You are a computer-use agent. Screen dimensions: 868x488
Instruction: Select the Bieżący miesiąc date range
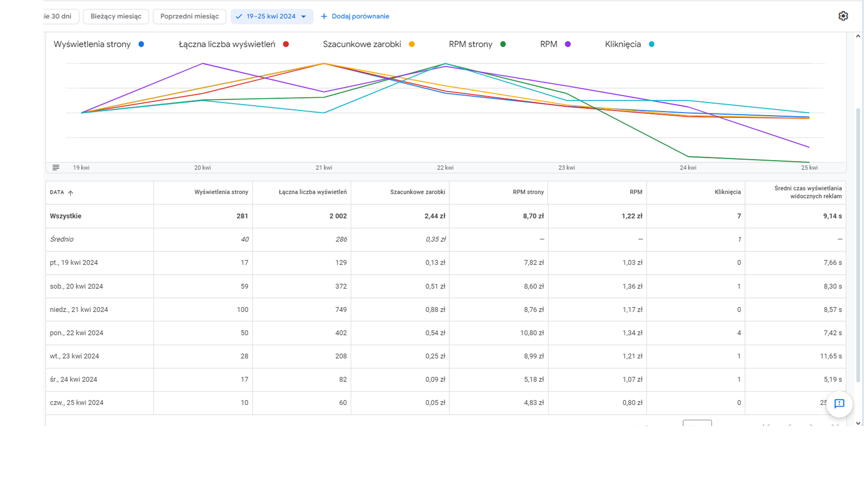click(116, 16)
